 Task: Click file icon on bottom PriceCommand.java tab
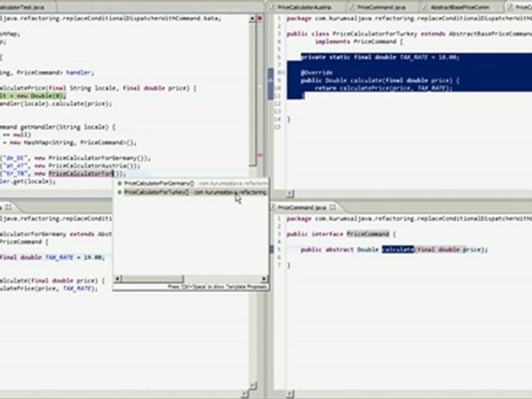coord(273,207)
